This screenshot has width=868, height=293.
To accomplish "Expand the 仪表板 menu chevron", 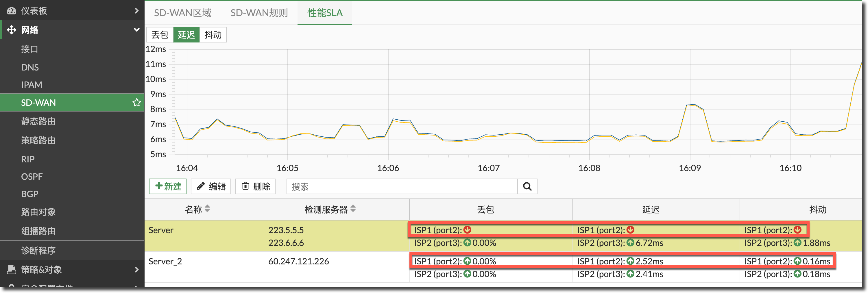I will pyautogui.click(x=136, y=11).
